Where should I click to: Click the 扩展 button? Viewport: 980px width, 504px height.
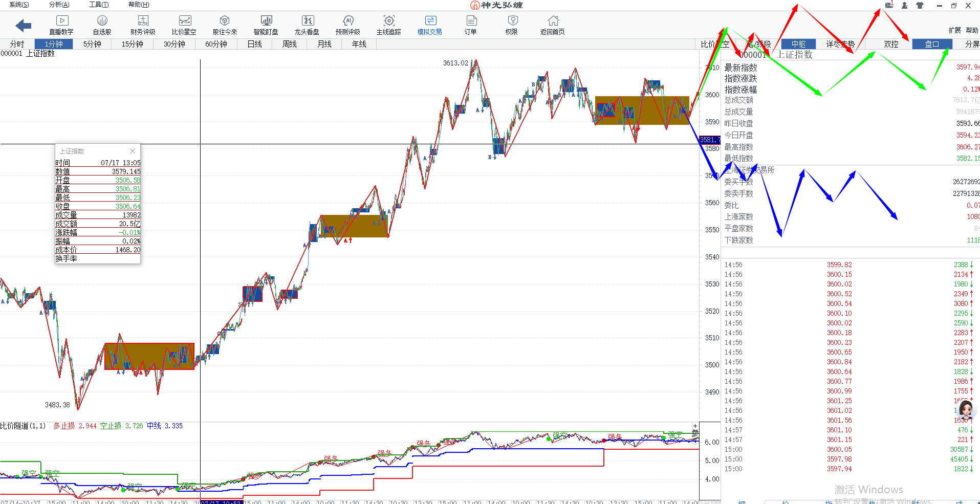tap(954, 30)
